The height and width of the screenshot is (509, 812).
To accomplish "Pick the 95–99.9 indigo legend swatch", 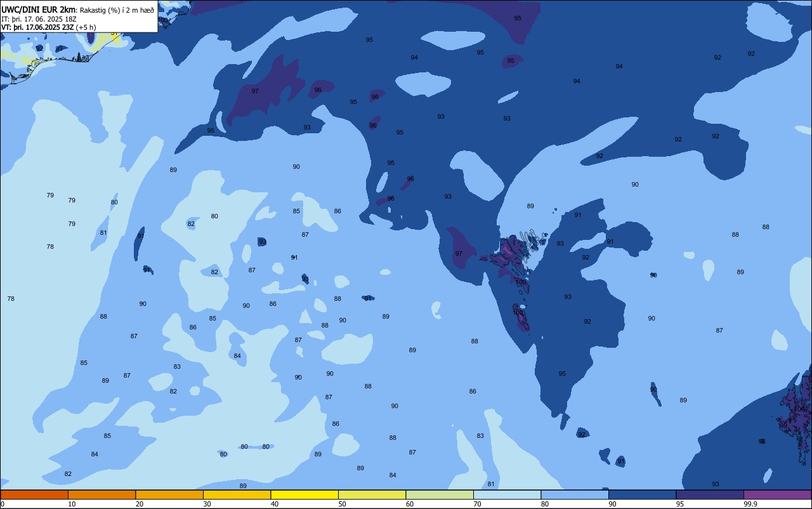I will point(710,494).
